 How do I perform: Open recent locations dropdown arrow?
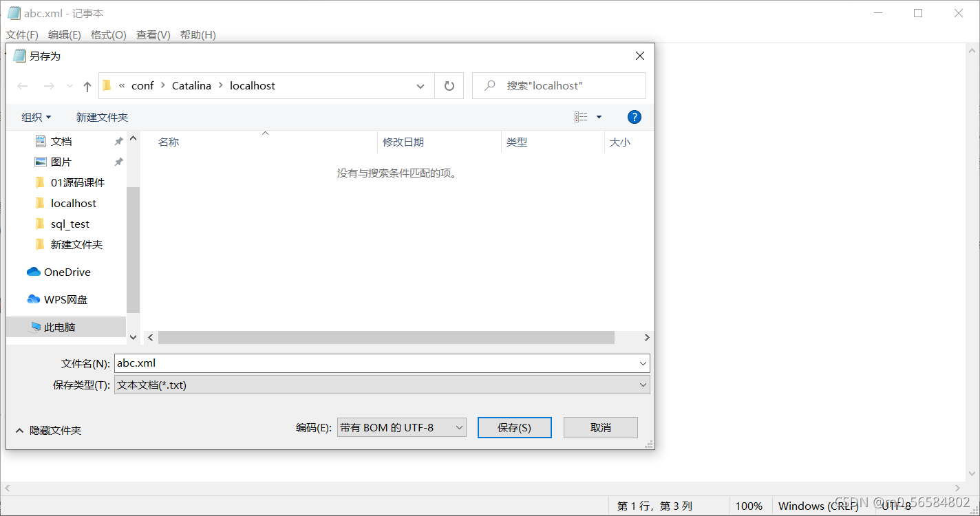(70, 86)
